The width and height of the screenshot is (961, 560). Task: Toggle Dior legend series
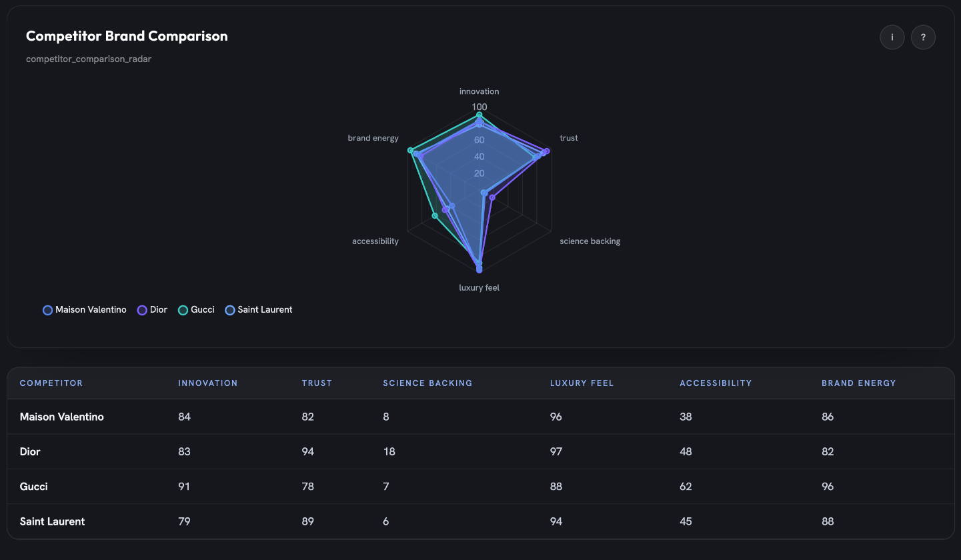click(x=152, y=310)
